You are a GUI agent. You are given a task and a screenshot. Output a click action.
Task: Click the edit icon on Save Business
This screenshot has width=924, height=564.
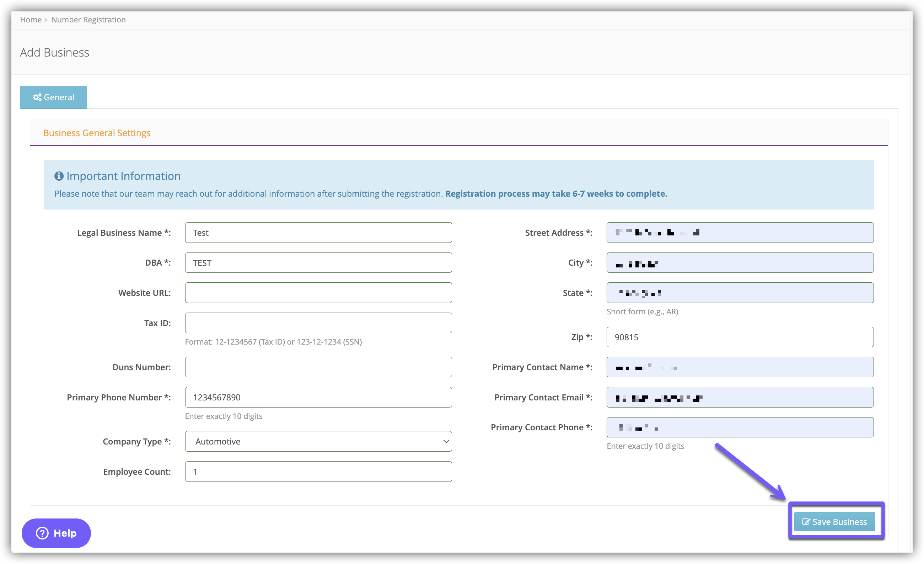[x=806, y=522]
